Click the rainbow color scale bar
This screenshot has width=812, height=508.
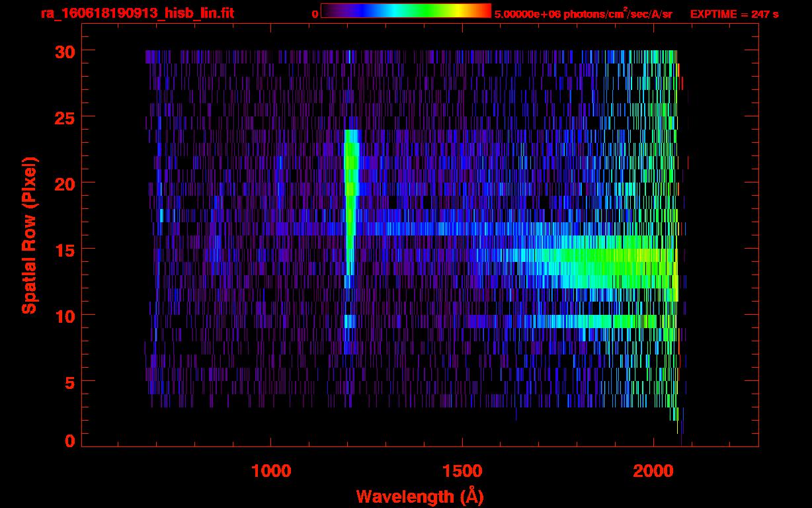click(x=405, y=11)
